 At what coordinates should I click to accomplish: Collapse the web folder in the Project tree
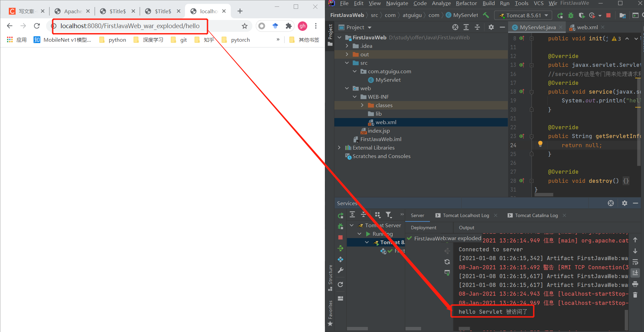click(x=347, y=88)
